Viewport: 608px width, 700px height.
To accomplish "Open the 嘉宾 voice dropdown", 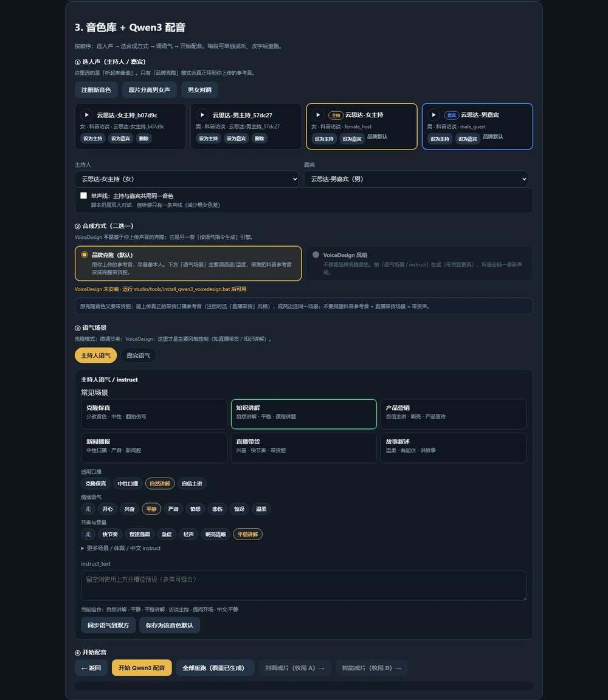I will pyautogui.click(x=416, y=179).
